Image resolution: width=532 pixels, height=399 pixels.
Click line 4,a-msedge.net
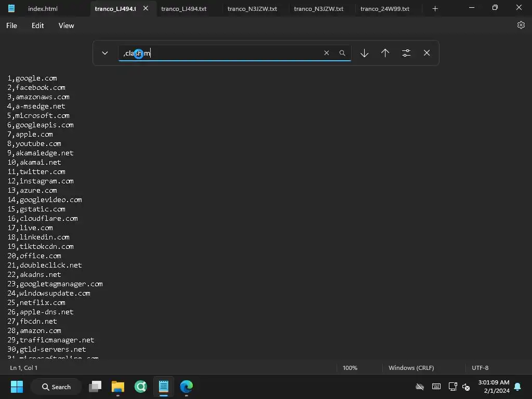pos(36,106)
